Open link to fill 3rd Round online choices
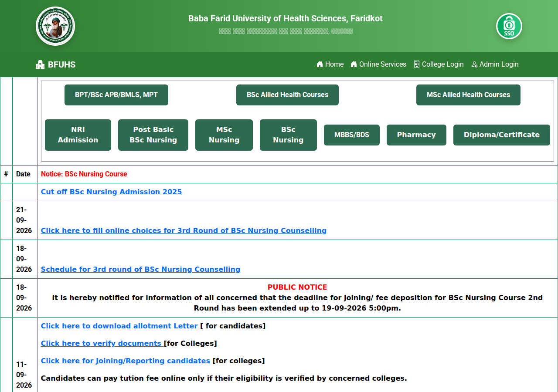 tap(184, 230)
